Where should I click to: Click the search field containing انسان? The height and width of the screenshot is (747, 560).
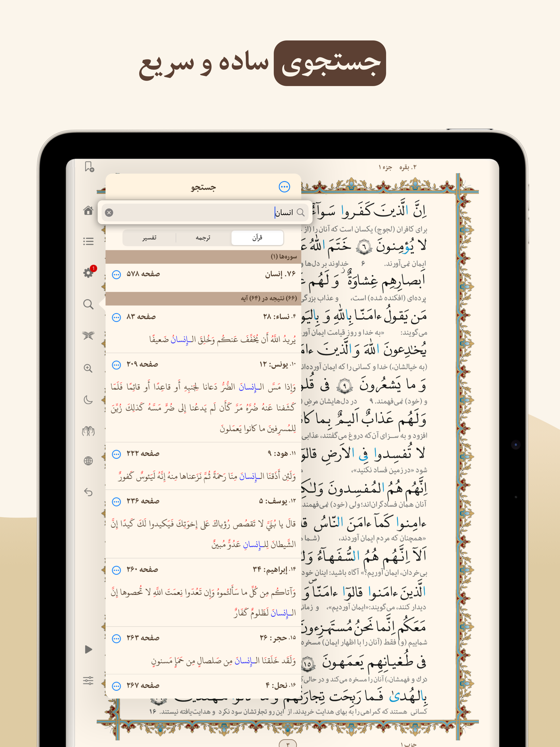pos(205,213)
